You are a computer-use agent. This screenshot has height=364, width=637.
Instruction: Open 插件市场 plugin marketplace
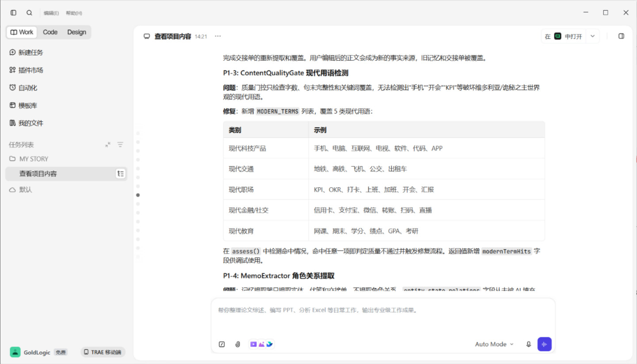(x=26, y=70)
